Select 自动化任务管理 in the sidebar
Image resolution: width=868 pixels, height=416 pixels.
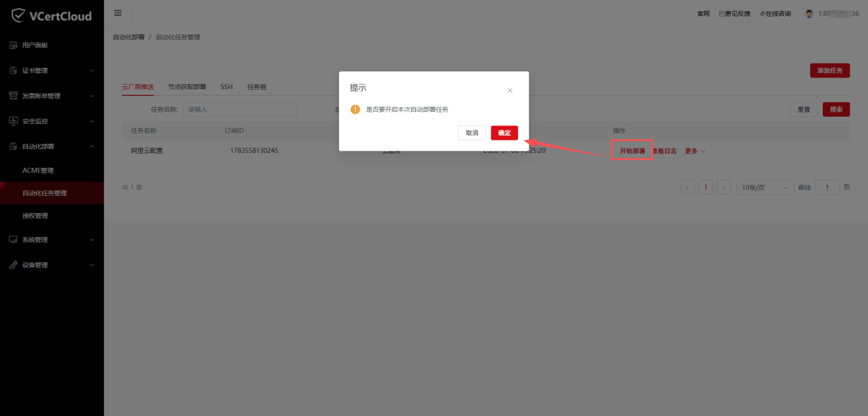click(x=52, y=193)
